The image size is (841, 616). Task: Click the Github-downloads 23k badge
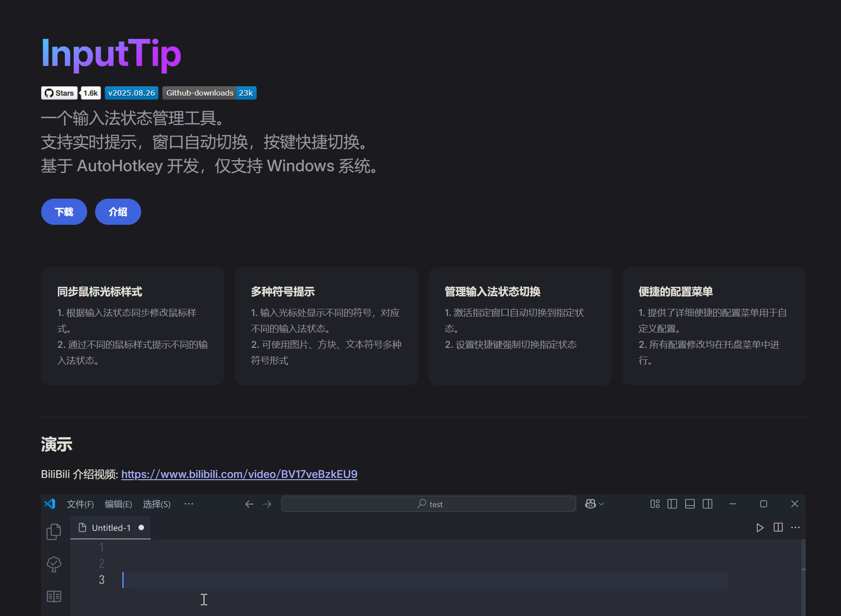coord(209,93)
